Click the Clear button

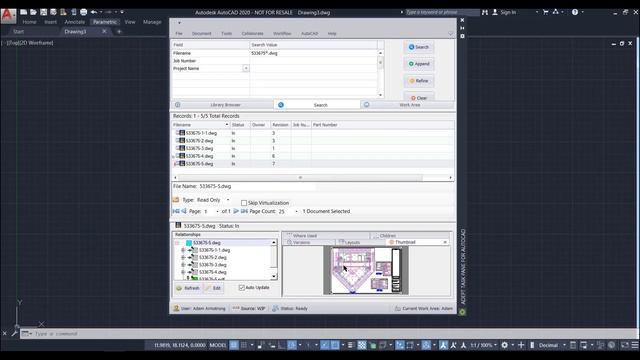click(419, 97)
